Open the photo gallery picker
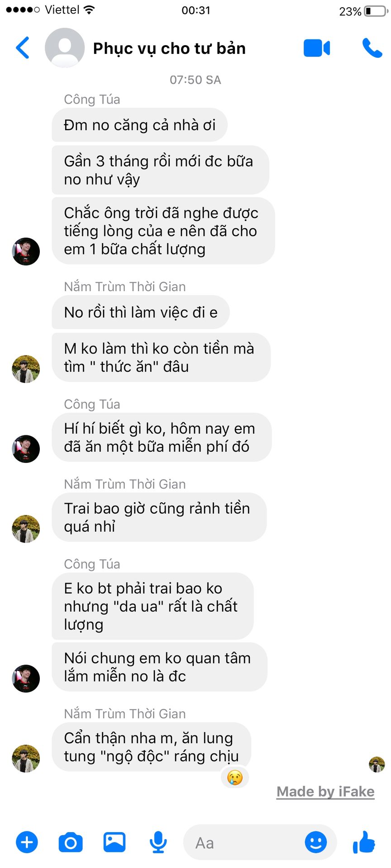391x868 pixels. tap(114, 842)
